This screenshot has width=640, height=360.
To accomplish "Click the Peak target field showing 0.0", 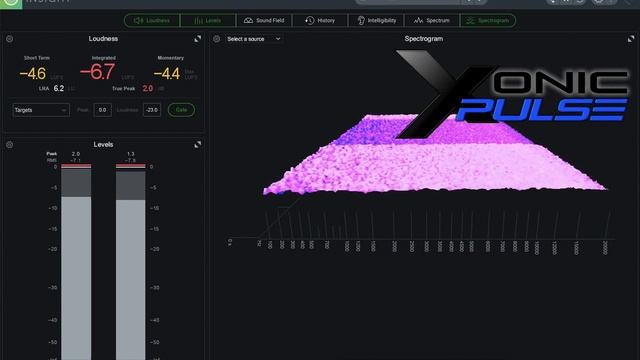I will [102, 110].
